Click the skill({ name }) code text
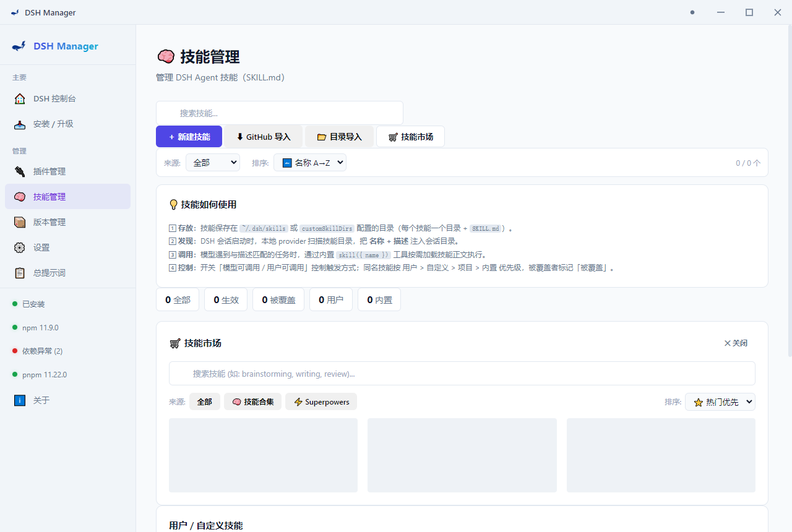The height and width of the screenshot is (532, 792). tap(364, 255)
